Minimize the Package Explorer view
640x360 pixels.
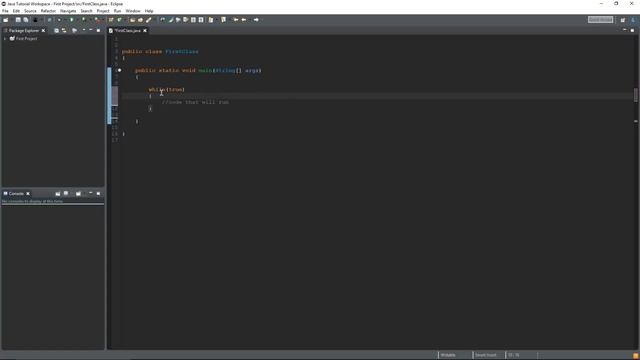[91, 30]
